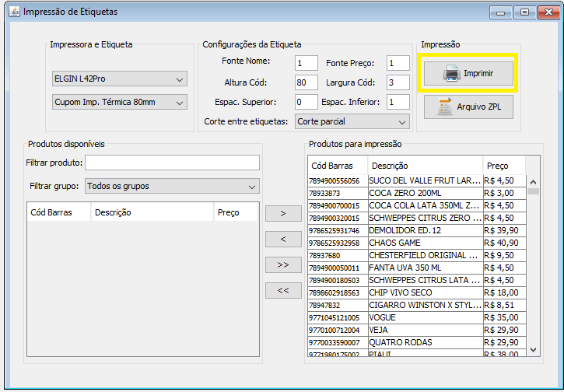Select the COCA COLA LATA 350ML row
Image resolution: width=564 pixels, height=392 pixels.
[x=417, y=205]
